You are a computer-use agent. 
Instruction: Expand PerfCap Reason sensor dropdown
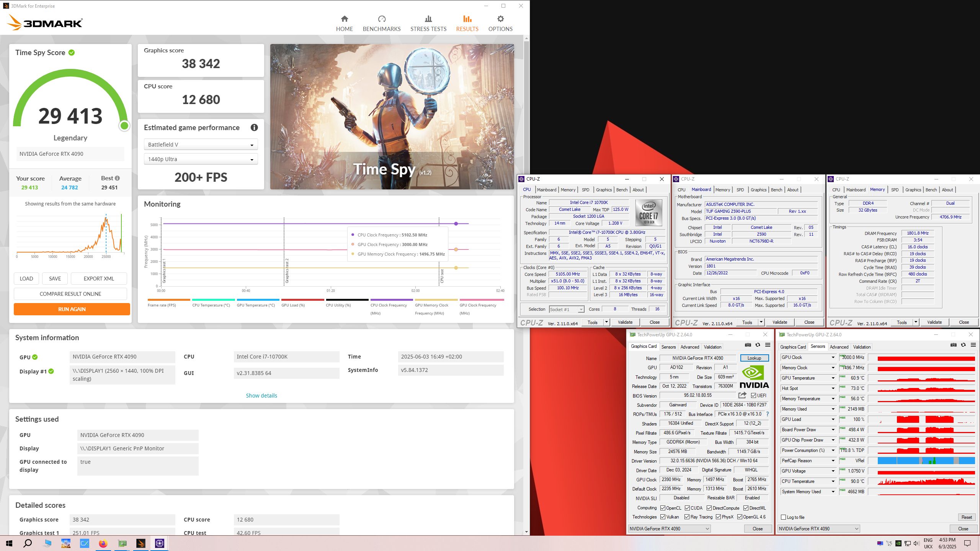click(833, 461)
